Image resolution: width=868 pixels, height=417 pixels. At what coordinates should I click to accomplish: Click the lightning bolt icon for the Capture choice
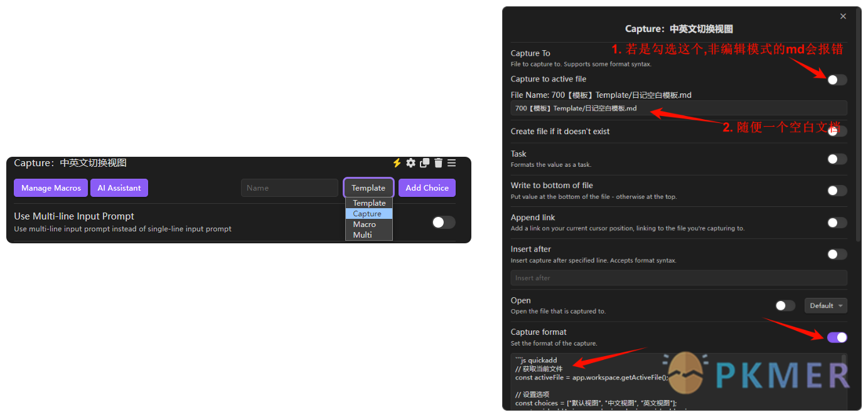coord(397,163)
